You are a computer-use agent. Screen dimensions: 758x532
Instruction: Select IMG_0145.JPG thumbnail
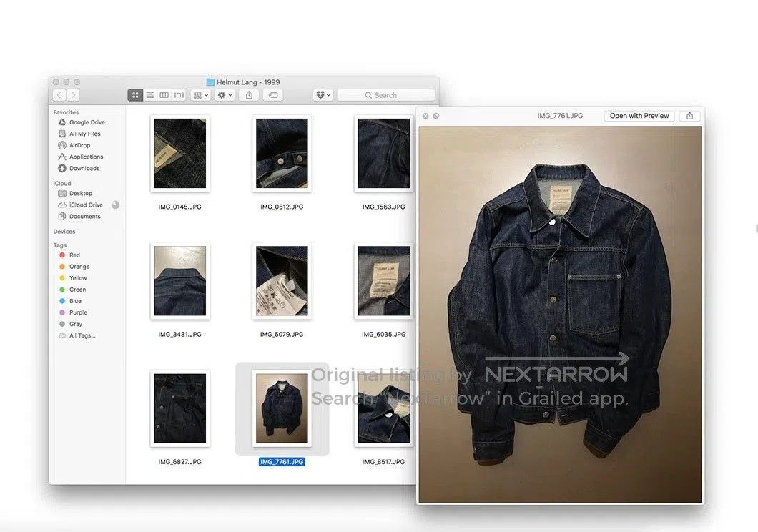179,153
